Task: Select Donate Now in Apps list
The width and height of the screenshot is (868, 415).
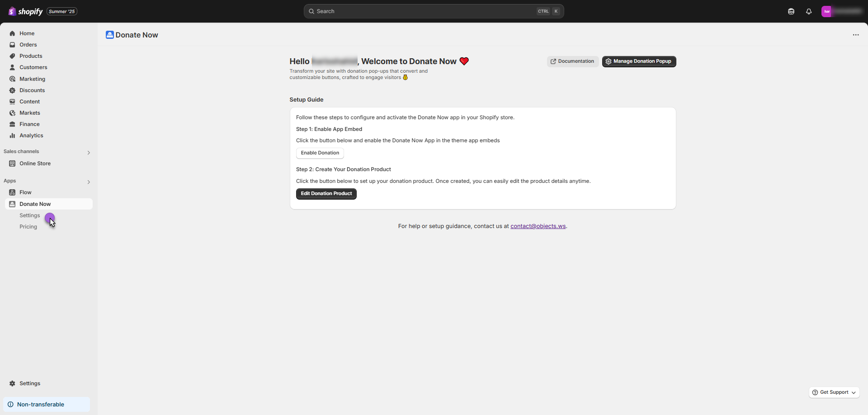Action: [49, 204]
